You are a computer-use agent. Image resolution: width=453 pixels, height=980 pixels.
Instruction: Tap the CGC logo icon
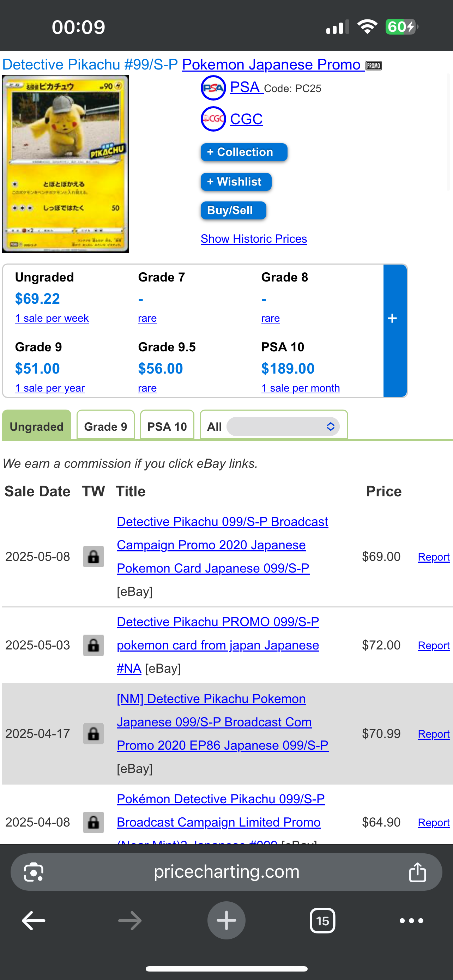point(213,119)
